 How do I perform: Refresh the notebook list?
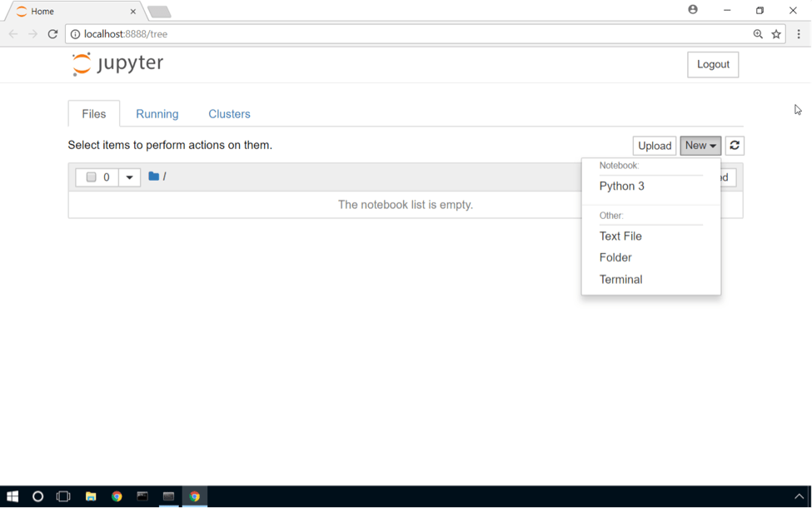[x=735, y=146]
